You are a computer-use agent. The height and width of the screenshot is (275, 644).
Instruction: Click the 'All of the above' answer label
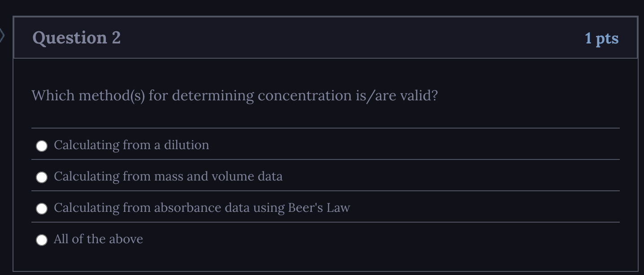98,239
